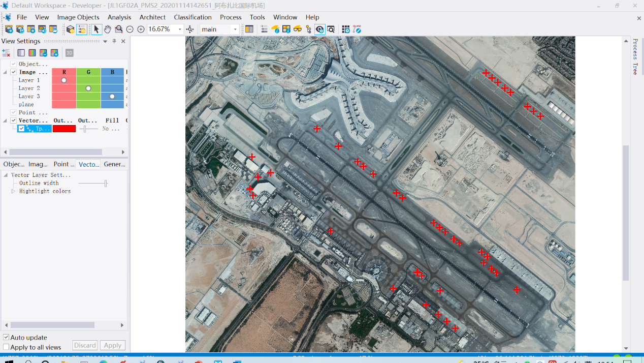
Task: Select the arrow pointer tool
Action: tap(96, 29)
